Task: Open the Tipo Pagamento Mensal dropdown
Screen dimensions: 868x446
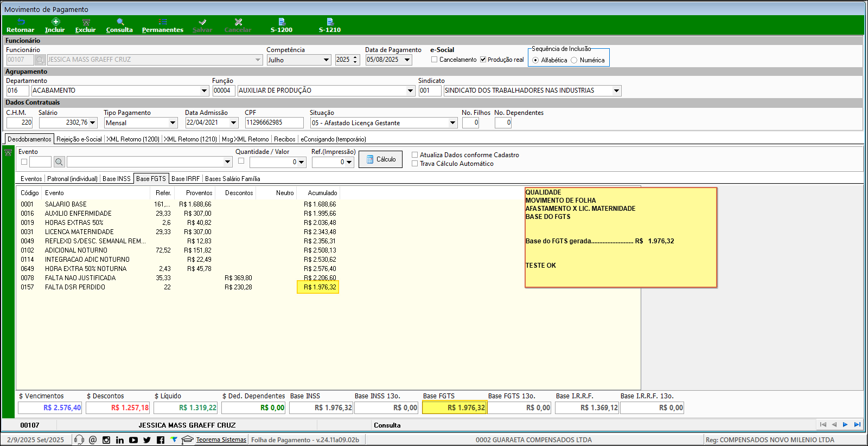Action: tap(173, 123)
